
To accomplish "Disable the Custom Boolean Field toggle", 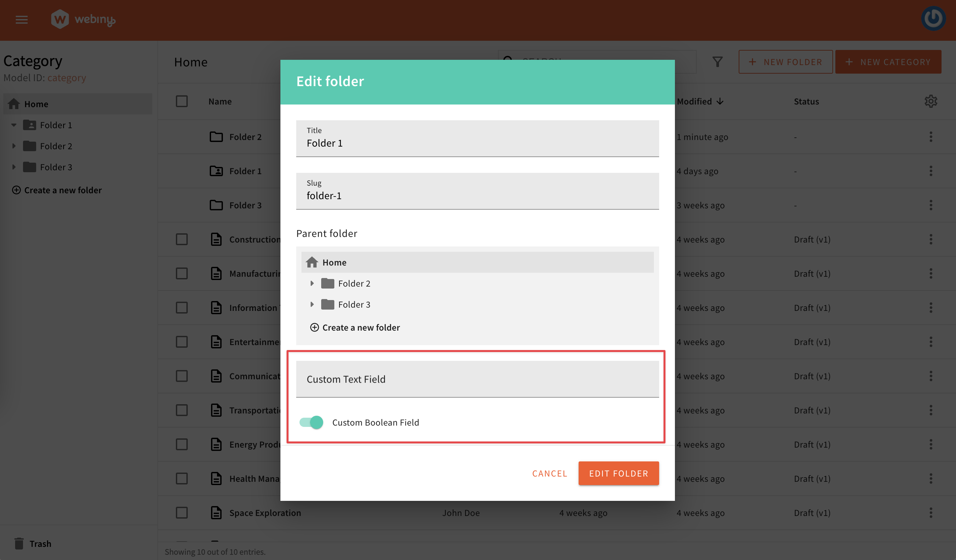I will (x=311, y=422).
